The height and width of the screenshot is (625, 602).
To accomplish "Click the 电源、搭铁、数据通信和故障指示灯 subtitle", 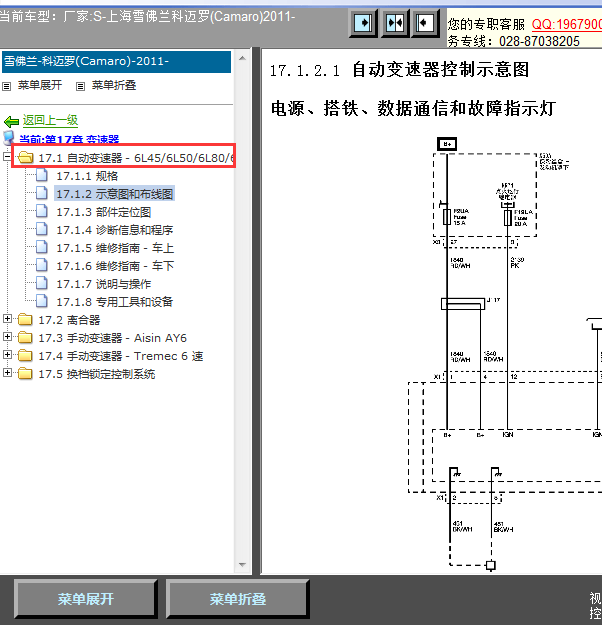I will (413, 108).
